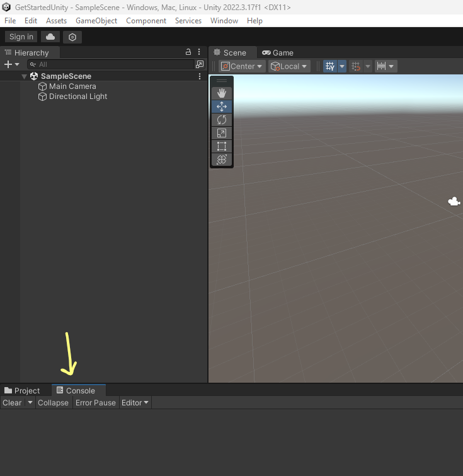Viewport: 463px width, 476px height.
Task: Click the snap increment ruler icon
Action: pyautogui.click(x=381, y=66)
